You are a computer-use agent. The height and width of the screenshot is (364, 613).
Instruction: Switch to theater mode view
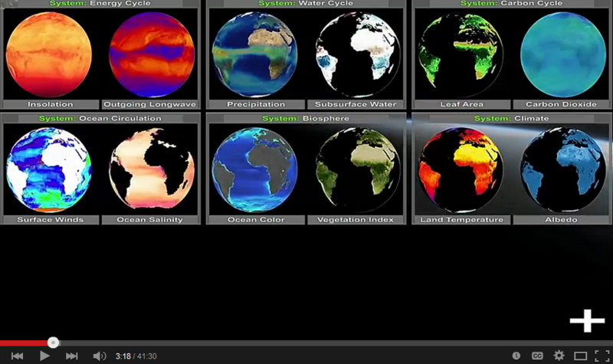(x=580, y=356)
